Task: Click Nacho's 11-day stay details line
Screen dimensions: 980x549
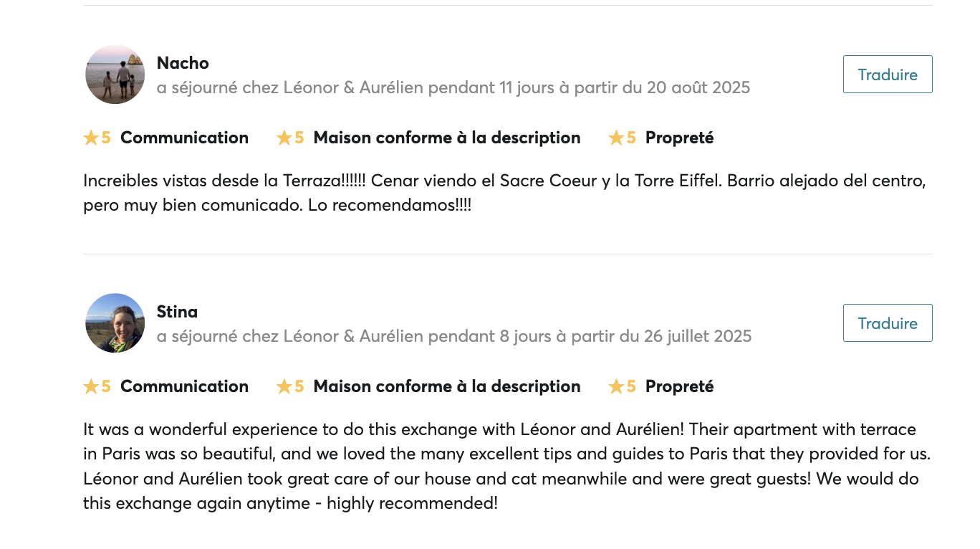Action: pos(453,87)
